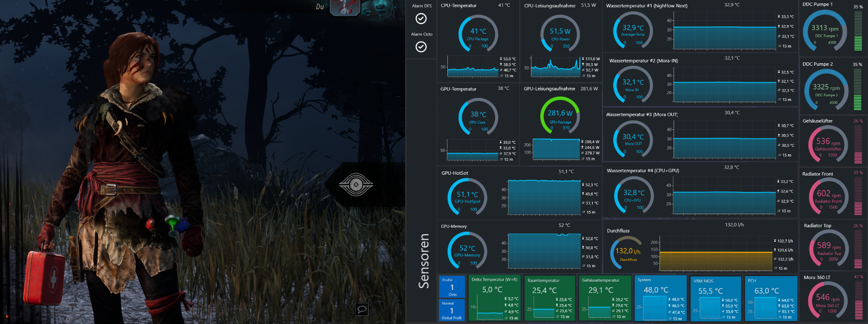
Task: Click Radiator Front pink level bar
Action: point(858,196)
